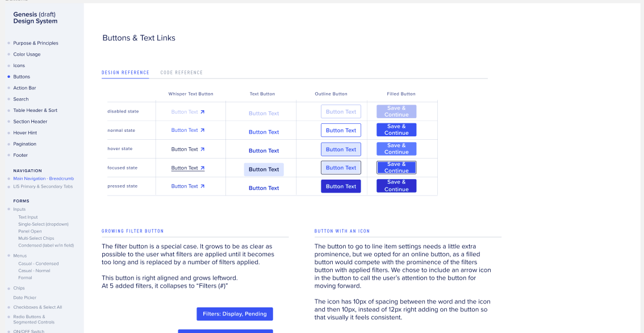Open the Single-Select (dropdown) sidebar entry
The image size is (644, 333).
(x=43, y=224)
